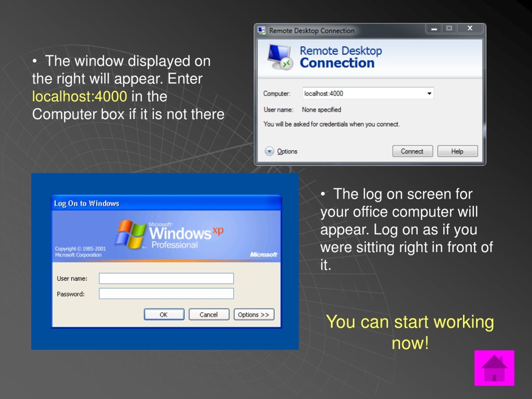Click the User name field in Log On dialog
The image size is (532, 399).
coord(166,278)
